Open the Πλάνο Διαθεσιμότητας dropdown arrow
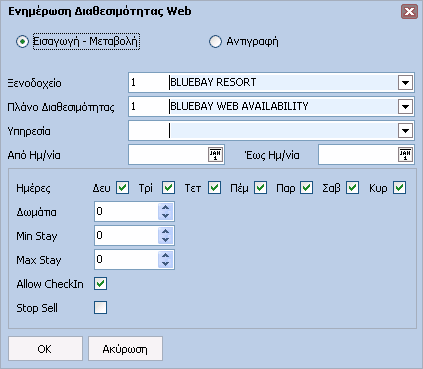The width and height of the screenshot is (423, 369). [x=405, y=107]
